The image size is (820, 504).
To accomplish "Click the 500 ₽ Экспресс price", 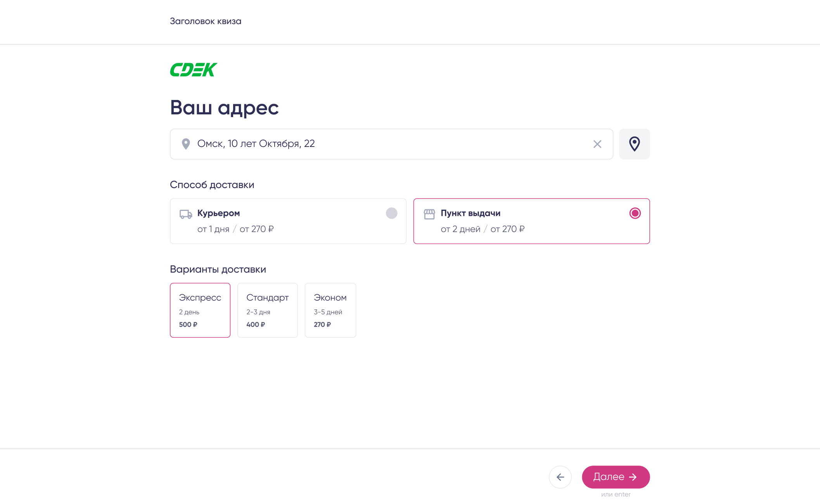I will coord(188,324).
